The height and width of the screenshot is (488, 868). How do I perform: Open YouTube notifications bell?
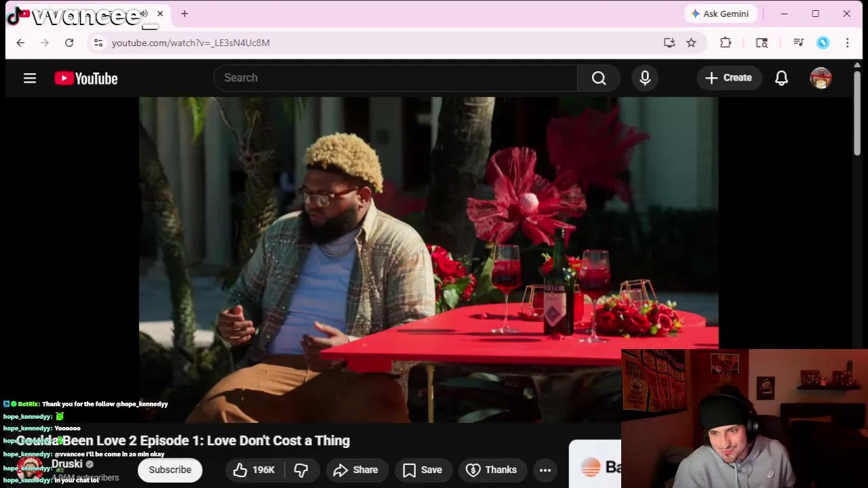click(782, 78)
